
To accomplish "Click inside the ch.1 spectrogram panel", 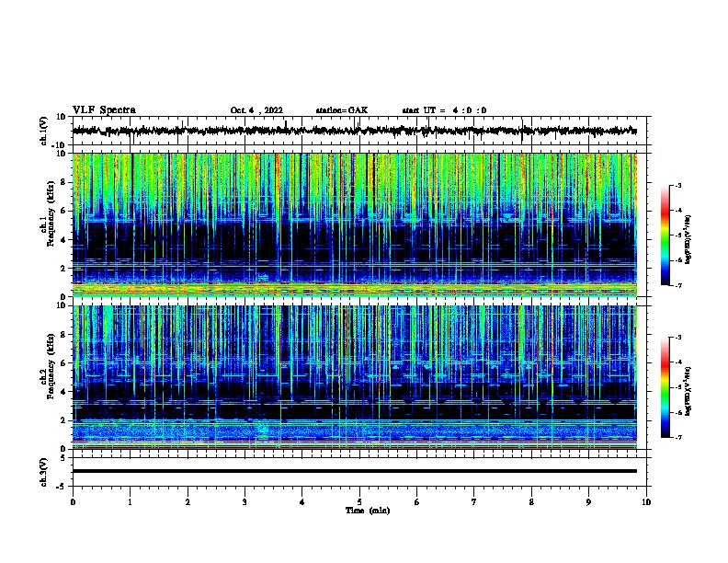I will point(355,224).
